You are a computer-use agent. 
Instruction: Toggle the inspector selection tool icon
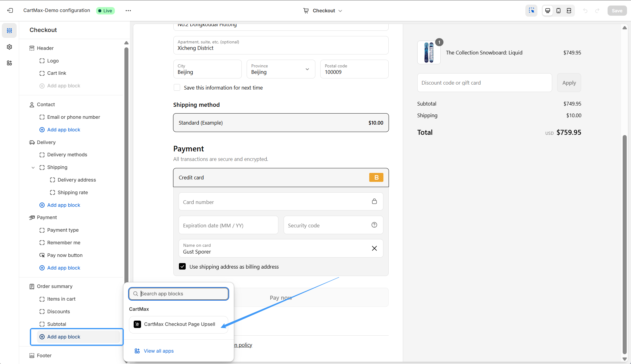(x=531, y=10)
